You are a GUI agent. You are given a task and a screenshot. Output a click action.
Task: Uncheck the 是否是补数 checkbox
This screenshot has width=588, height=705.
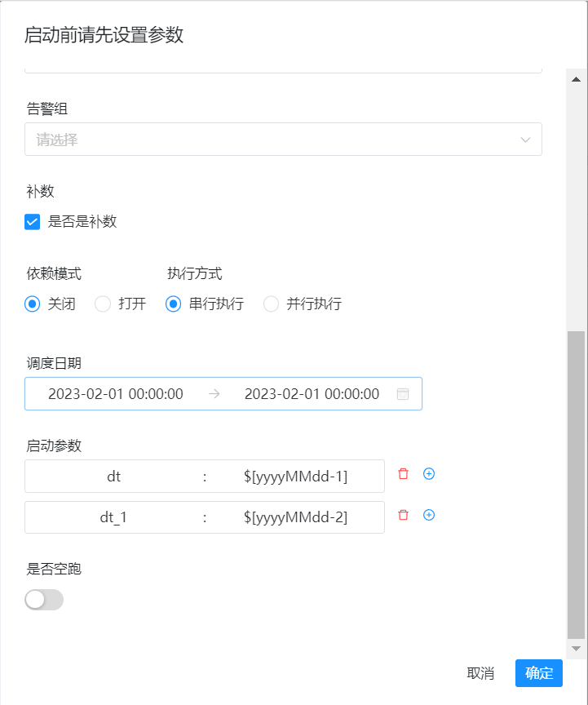coord(33,222)
